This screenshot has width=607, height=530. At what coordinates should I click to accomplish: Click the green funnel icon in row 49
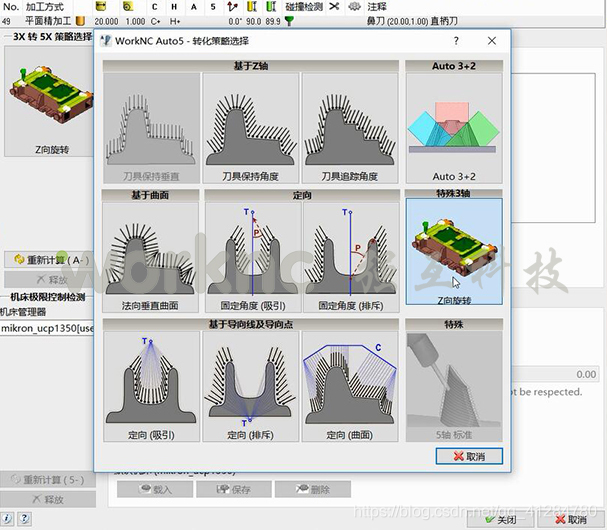pyautogui.click(x=289, y=21)
